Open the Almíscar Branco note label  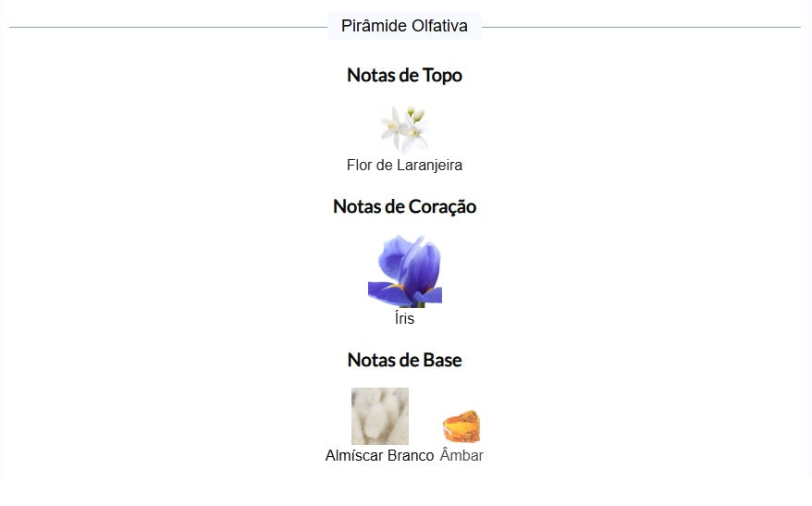379,455
